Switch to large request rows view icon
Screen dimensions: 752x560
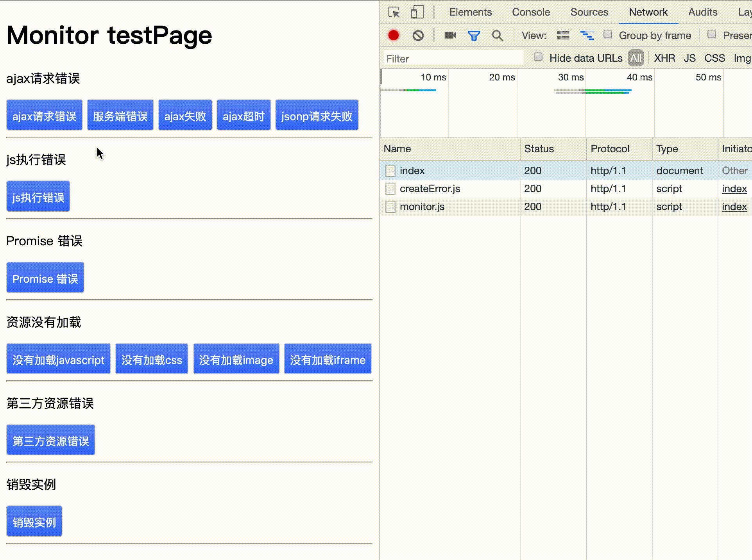click(x=563, y=36)
